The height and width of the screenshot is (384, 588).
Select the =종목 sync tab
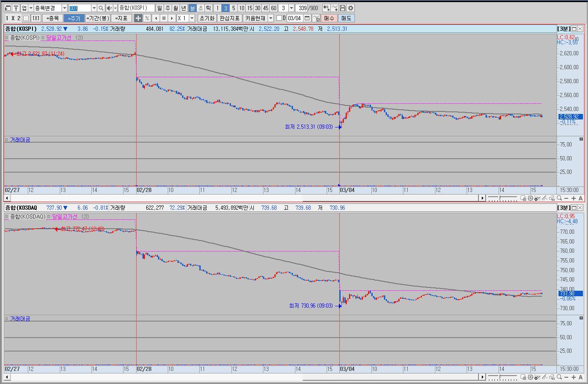coord(53,18)
